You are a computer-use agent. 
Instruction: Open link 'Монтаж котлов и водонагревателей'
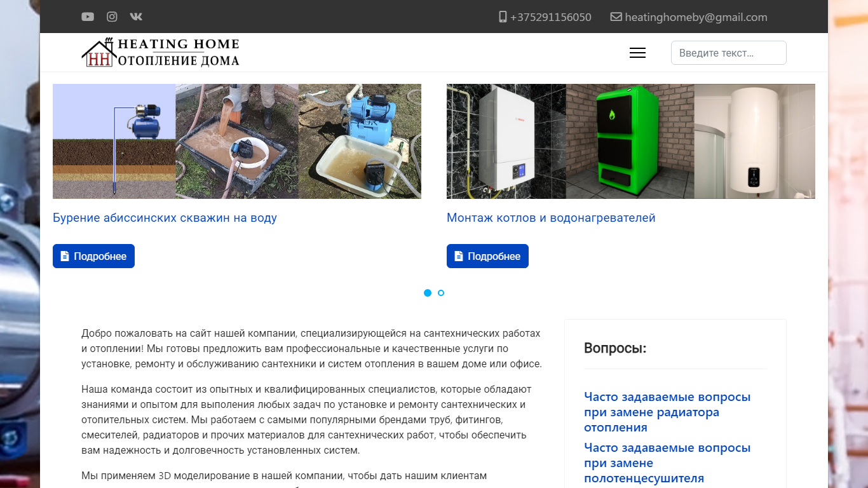click(x=551, y=218)
